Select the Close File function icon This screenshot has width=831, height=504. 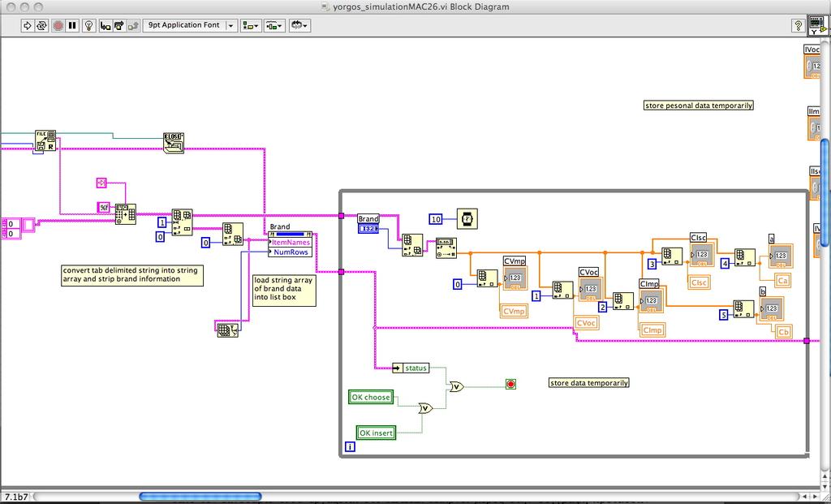pyautogui.click(x=174, y=143)
